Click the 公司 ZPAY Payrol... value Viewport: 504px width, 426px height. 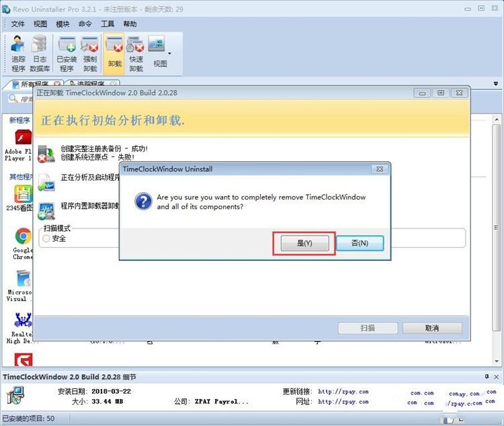tap(222, 401)
